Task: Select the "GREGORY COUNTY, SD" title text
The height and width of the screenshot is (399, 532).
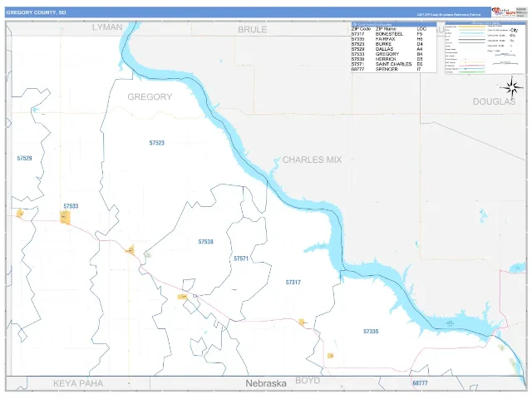Action: [x=36, y=12]
